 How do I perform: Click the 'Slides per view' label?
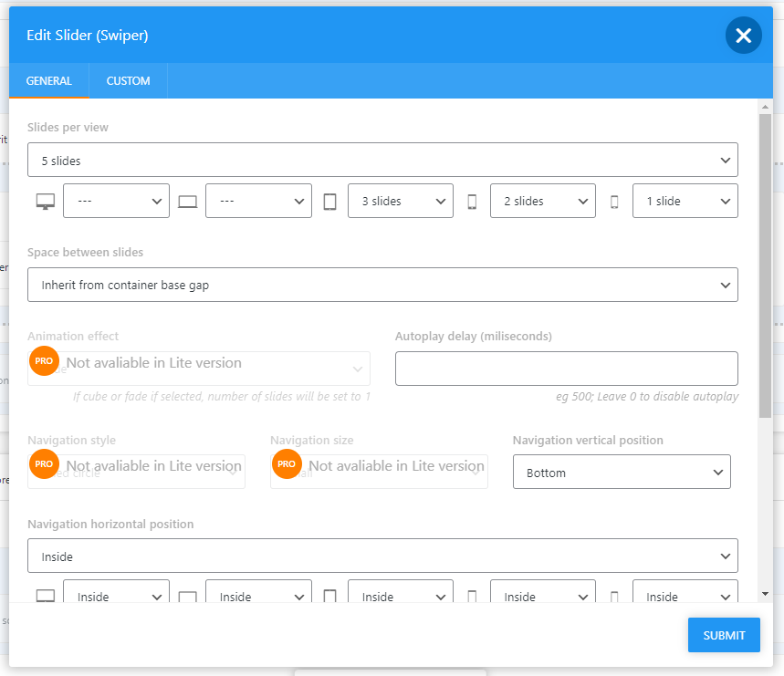(68, 128)
